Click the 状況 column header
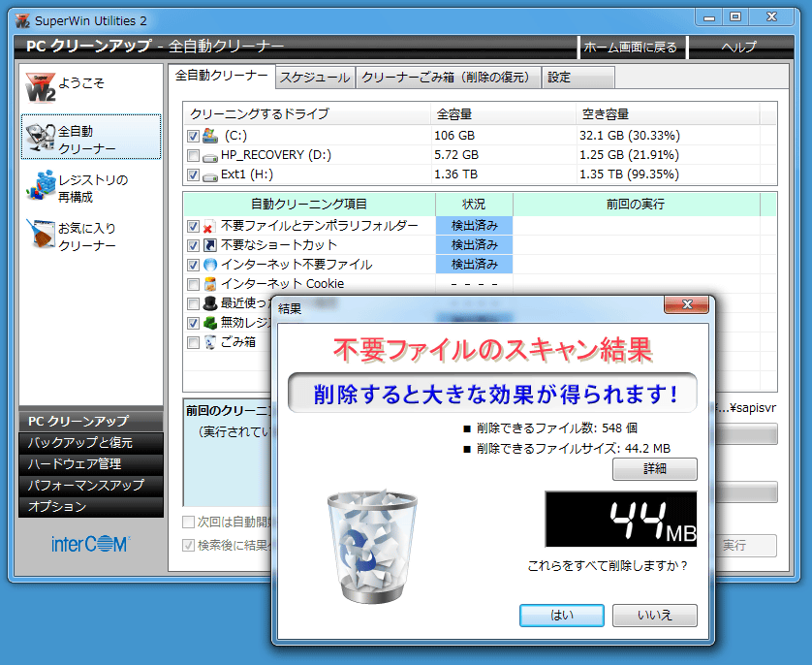 coord(474,205)
